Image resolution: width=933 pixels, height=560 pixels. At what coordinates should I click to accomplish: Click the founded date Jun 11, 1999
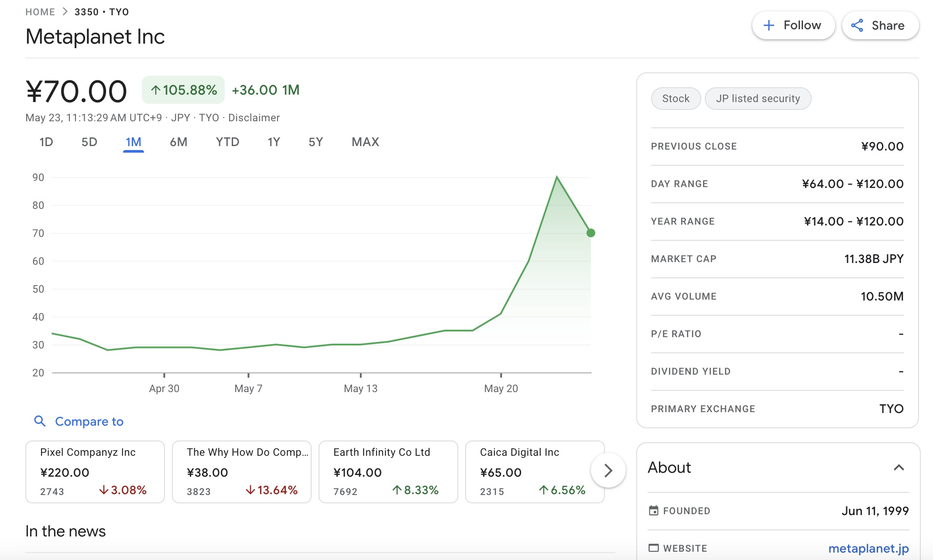[875, 511]
